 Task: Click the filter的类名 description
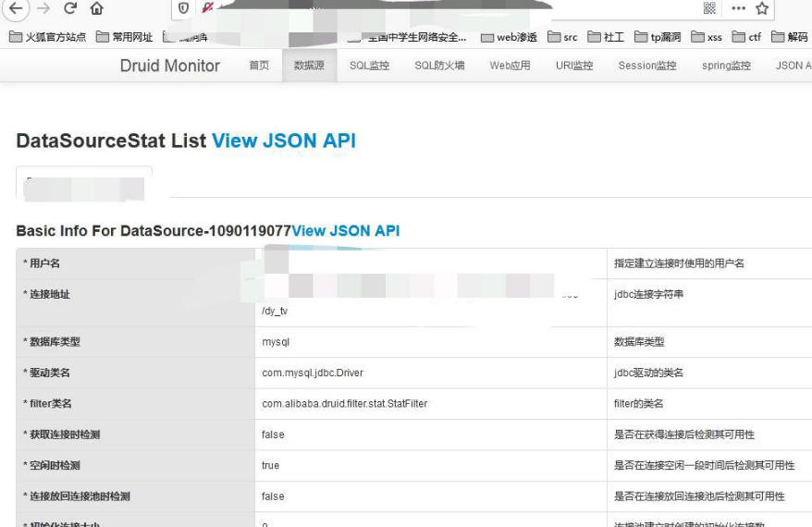coord(638,403)
